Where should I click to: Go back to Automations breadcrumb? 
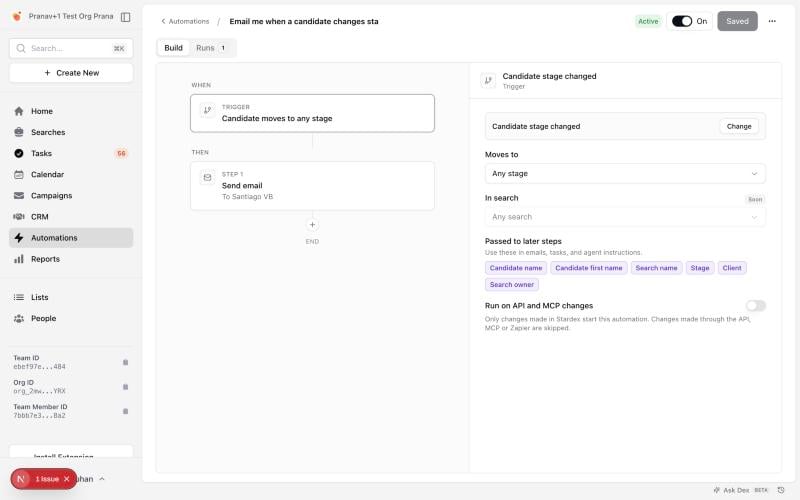point(185,21)
